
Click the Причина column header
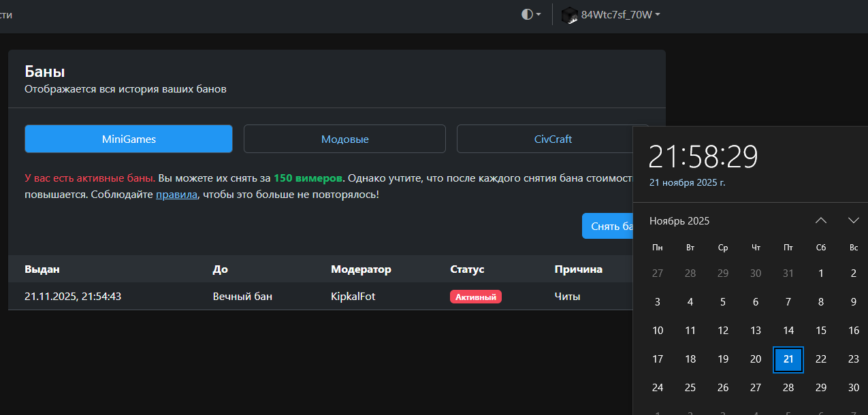(579, 269)
